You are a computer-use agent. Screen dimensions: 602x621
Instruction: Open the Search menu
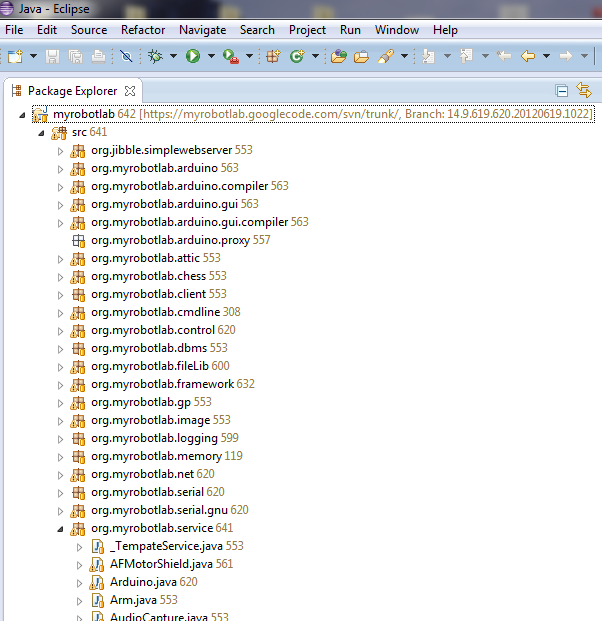point(257,30)
